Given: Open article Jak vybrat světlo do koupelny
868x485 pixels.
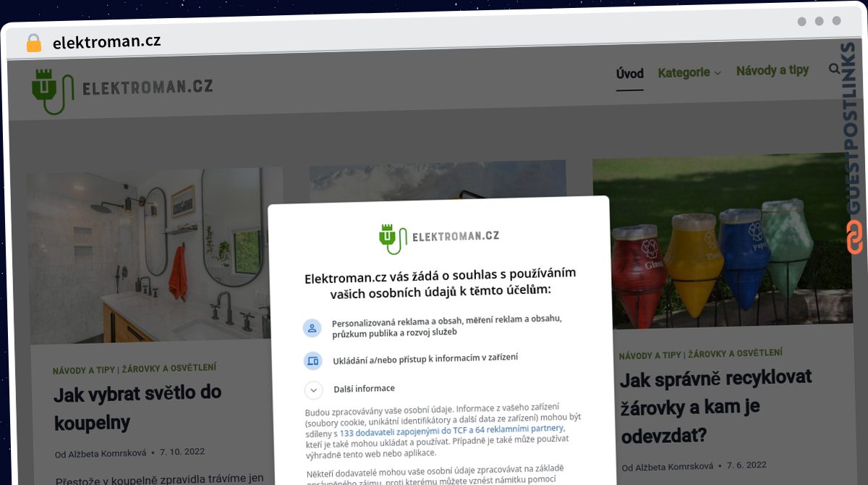Looking at the screenshot, I should (x=137, y=408).
